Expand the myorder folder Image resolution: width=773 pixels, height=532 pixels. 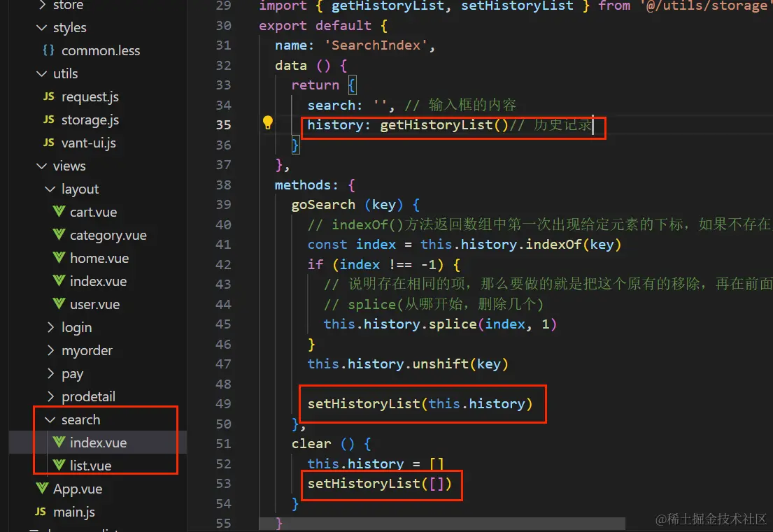[50, 350]
